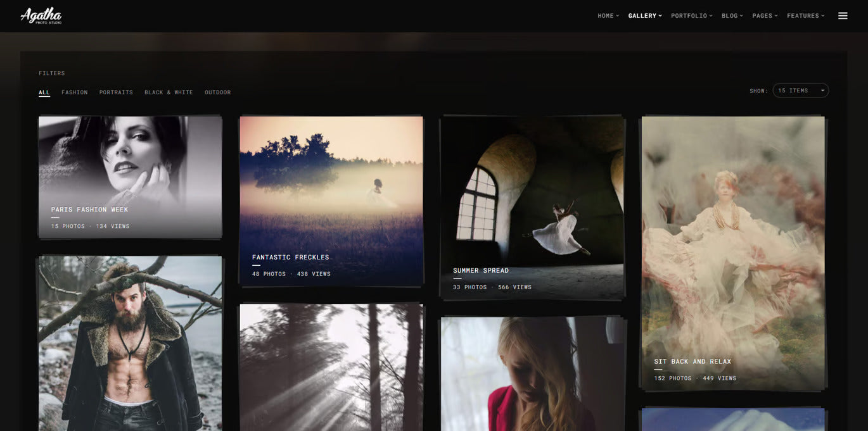Click the Agatha Photo Studio logo

coord(41,15)
